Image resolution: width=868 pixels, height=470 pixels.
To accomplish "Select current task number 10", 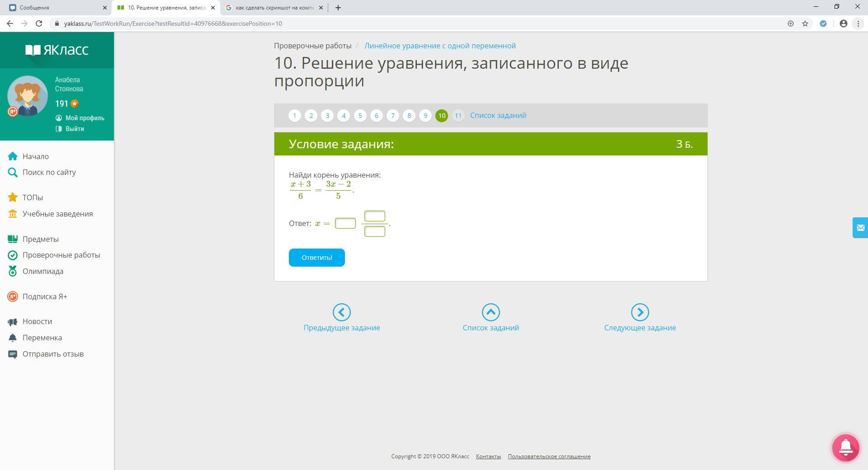I will pos(442,116).
